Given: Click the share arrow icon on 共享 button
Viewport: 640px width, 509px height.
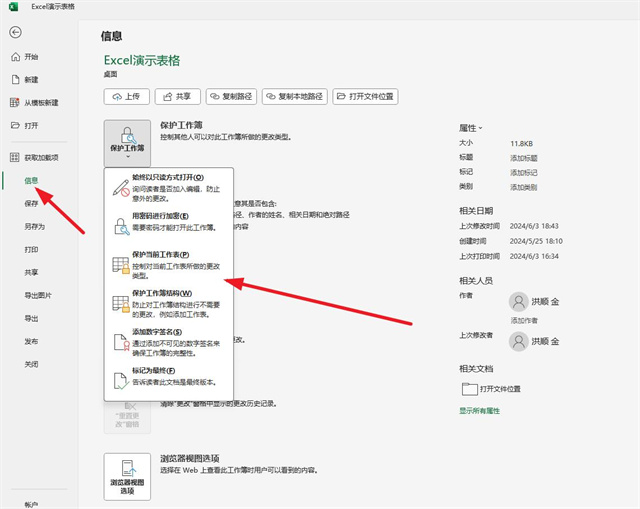Looking at the screenshot, I should pyautogui.click(x=167, y=97).
